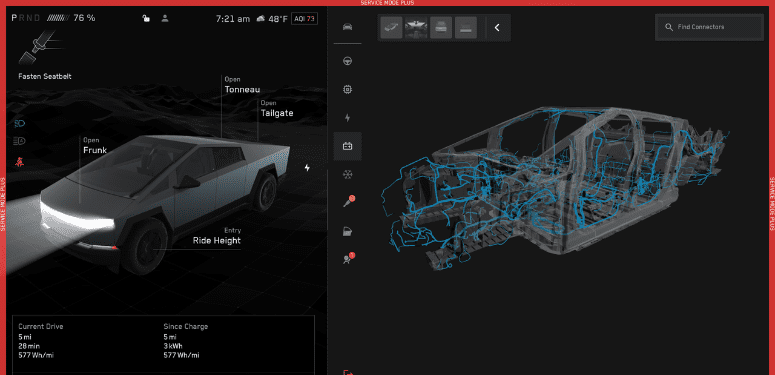Select the steering wheel sidebar icon
775x375 pixels.
tap(347, 61)
